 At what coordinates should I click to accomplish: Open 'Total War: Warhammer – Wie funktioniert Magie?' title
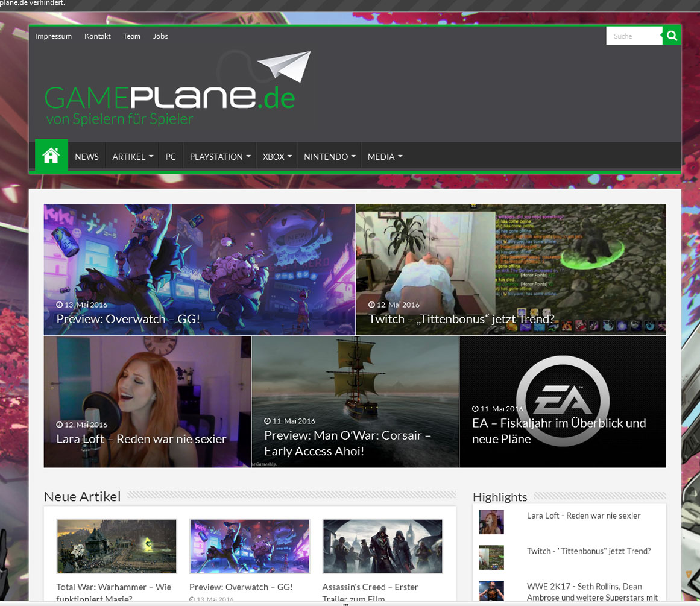114,592
